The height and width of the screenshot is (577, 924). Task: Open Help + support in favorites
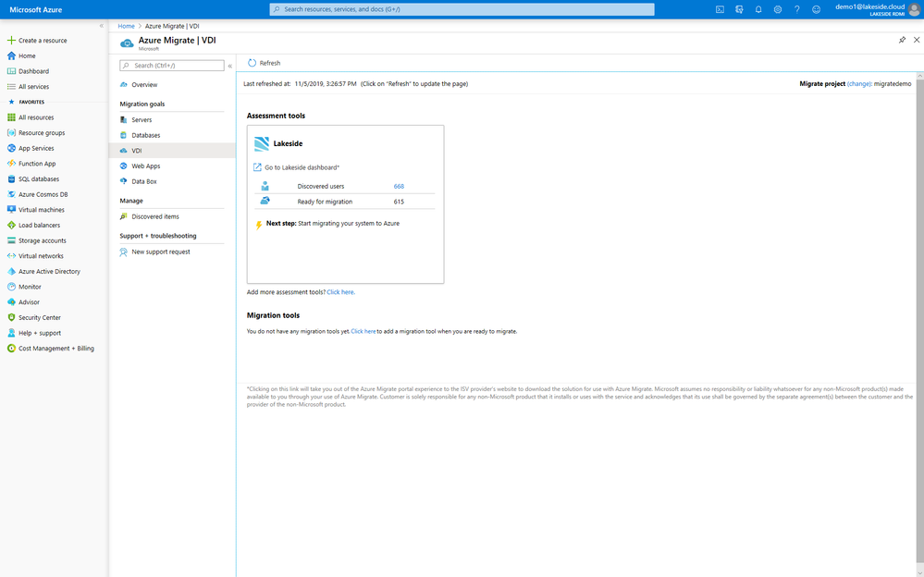(x=40, y=332)
